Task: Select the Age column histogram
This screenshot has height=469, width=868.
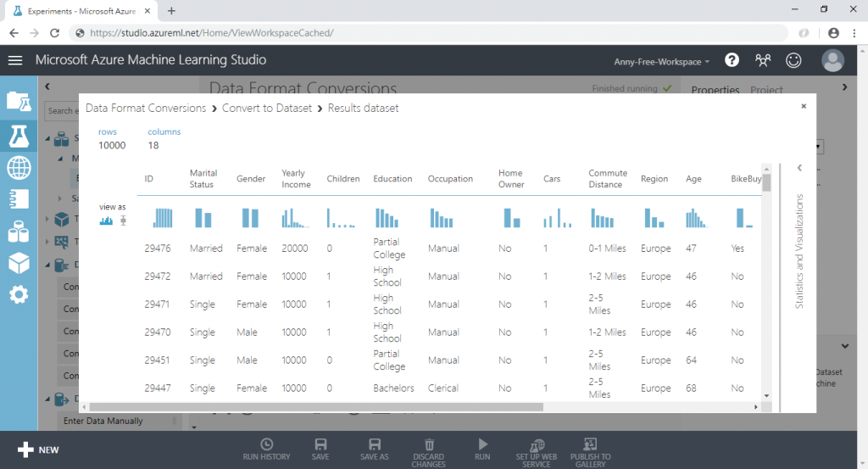Action: point(697,218)
